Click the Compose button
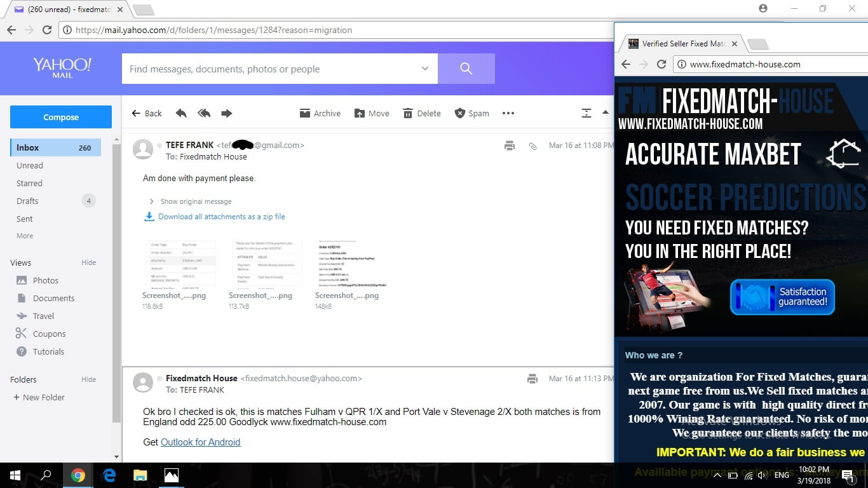 (x=61, y=117)
